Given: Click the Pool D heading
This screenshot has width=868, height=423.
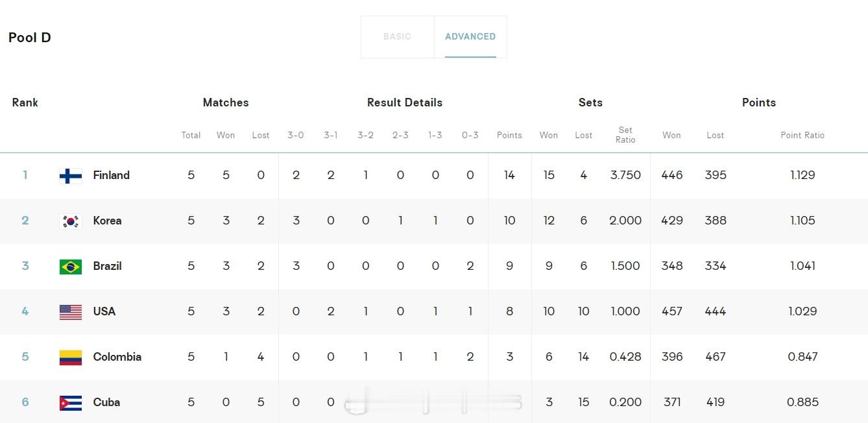Looking at the screenshot, I should 29,38.
